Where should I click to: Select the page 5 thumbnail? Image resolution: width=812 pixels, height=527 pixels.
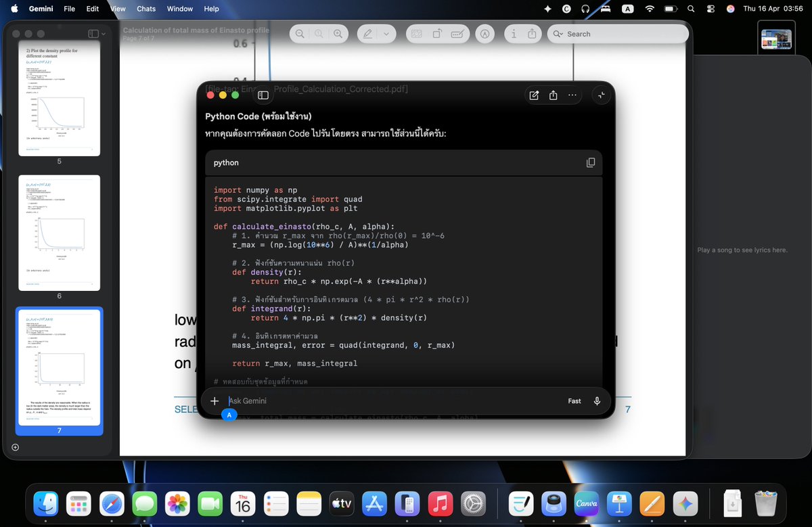(x=59, y=98)
